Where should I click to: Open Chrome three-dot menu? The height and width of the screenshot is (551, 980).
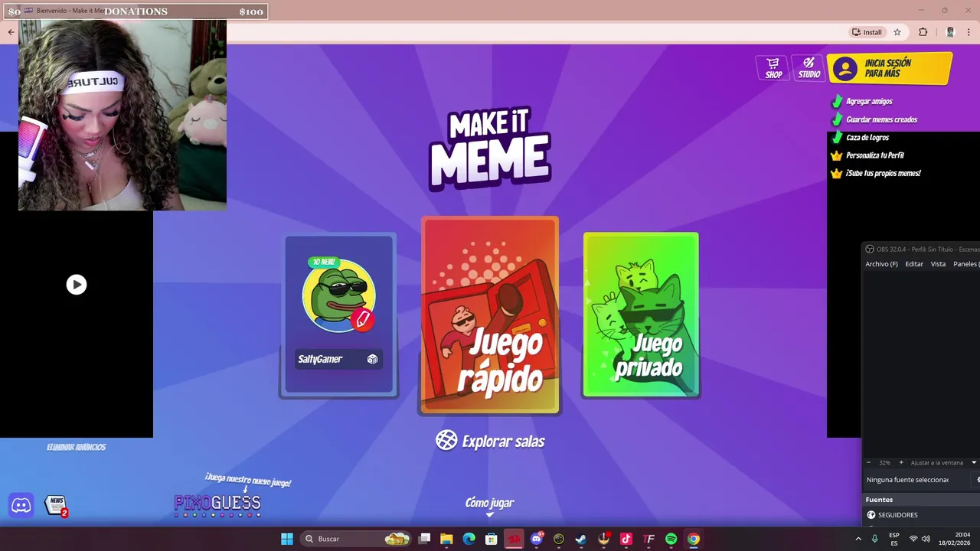(969, 32)
